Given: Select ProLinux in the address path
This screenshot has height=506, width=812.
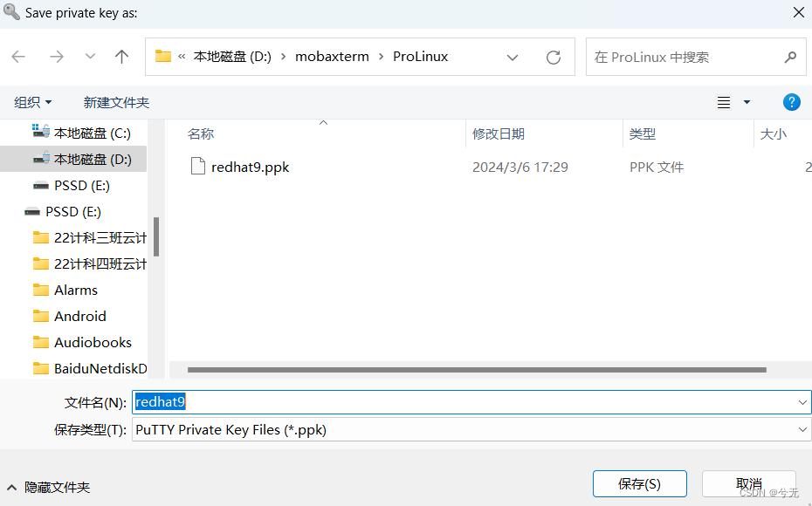Looking at the screenshot, I should pos(421,57).
